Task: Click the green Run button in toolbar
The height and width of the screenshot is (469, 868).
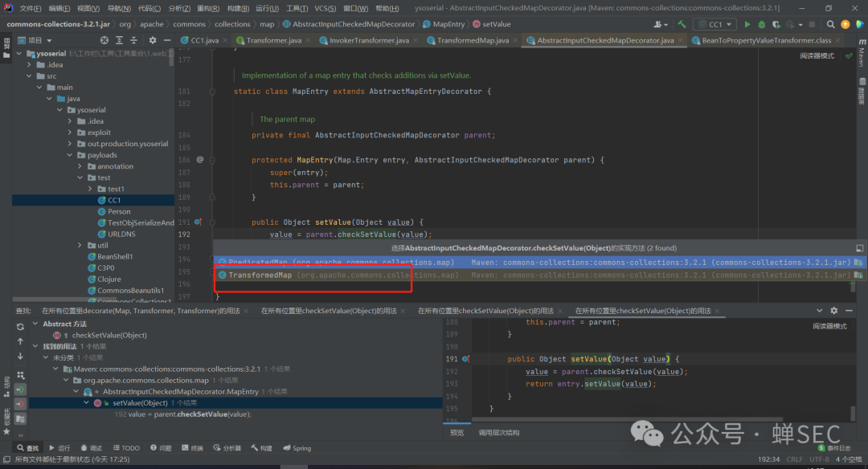Action: tap(747, 24)
